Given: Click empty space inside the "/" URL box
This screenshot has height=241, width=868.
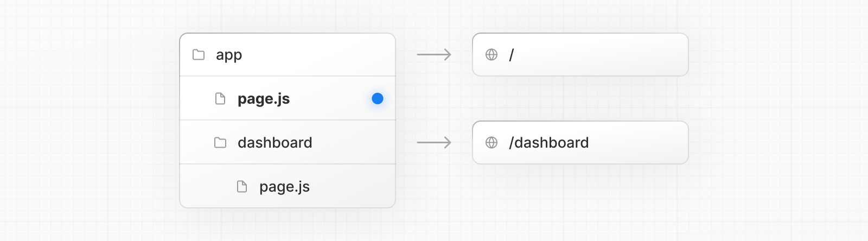Looking at the screenshot, I should tap(608, 55).
